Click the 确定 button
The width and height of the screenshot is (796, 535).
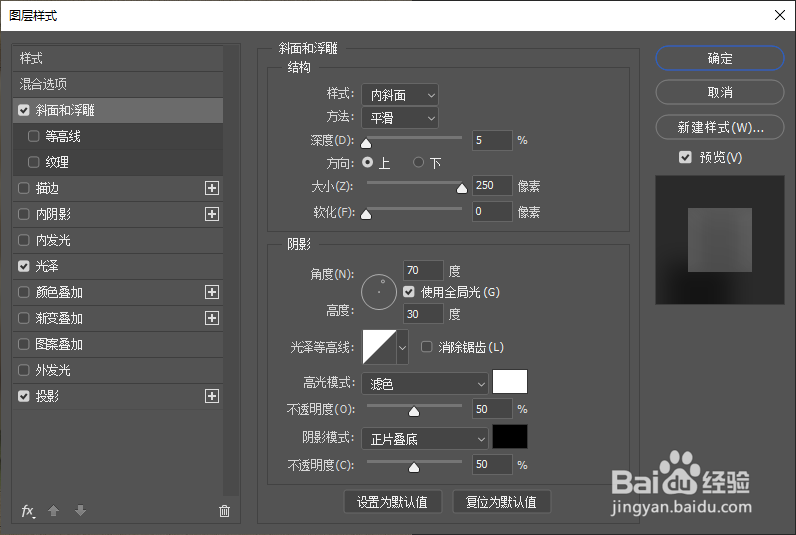click(x=720, y=58)
